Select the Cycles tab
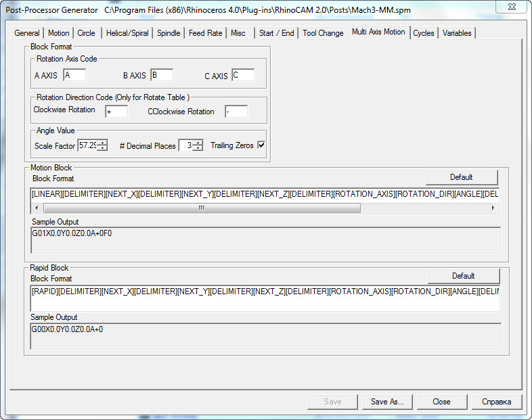Image resolution: width=532 pixels, height=420 pixels. click(424, 33)
